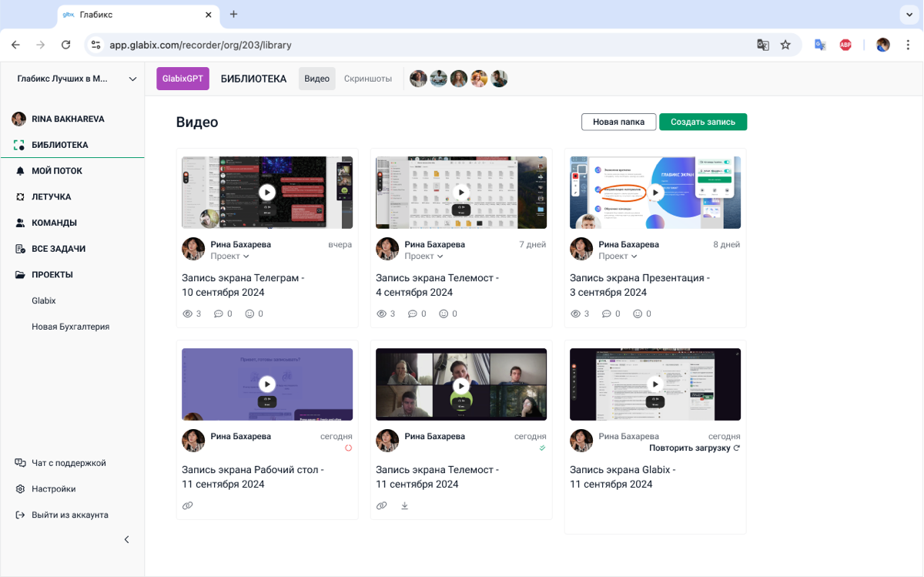Open comments icon on Телеграм video card

pos(219,314)
